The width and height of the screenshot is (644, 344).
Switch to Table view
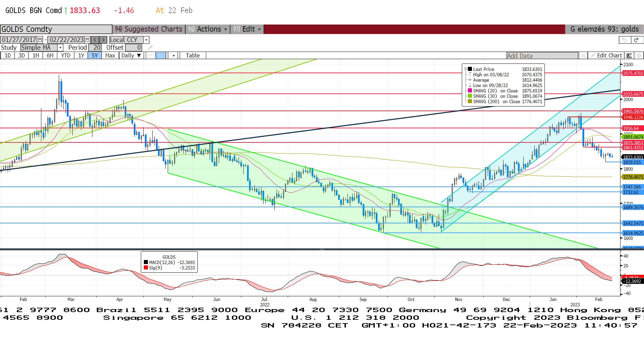193,55
